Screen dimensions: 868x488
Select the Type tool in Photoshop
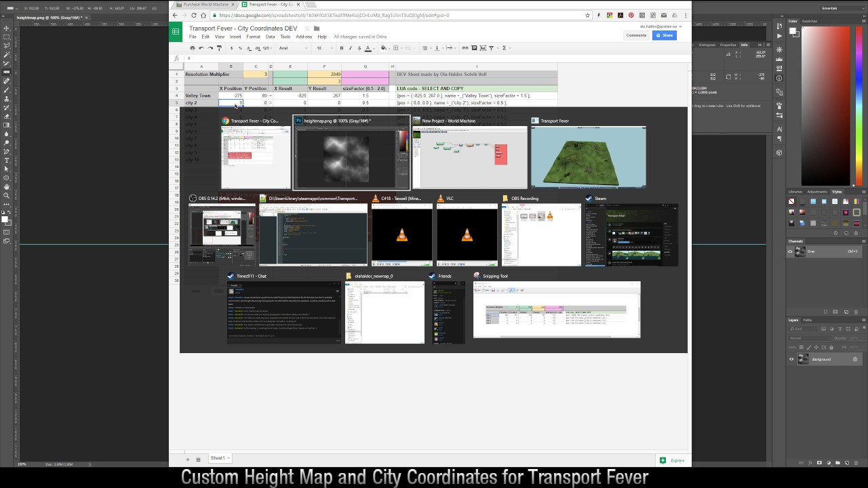tap(7, 161)
